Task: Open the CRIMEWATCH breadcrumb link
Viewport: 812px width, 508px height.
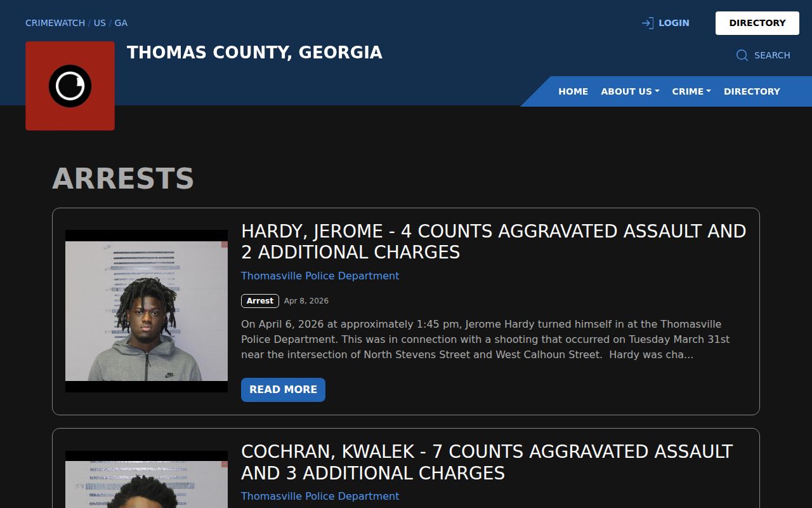Action: point(55,23)
